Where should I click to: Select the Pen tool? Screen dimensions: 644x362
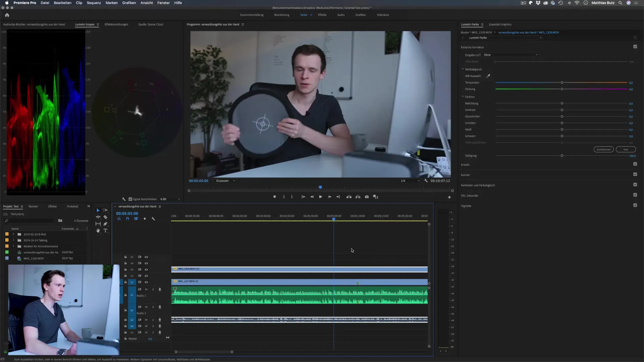coord(105,224)
